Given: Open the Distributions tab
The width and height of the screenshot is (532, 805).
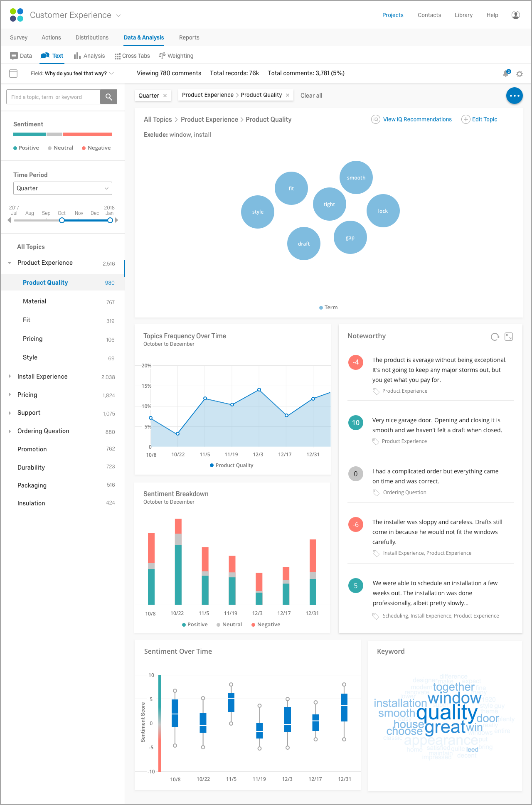Looking at the screenshot, I should pyautogui.click(x=92, y=37).
